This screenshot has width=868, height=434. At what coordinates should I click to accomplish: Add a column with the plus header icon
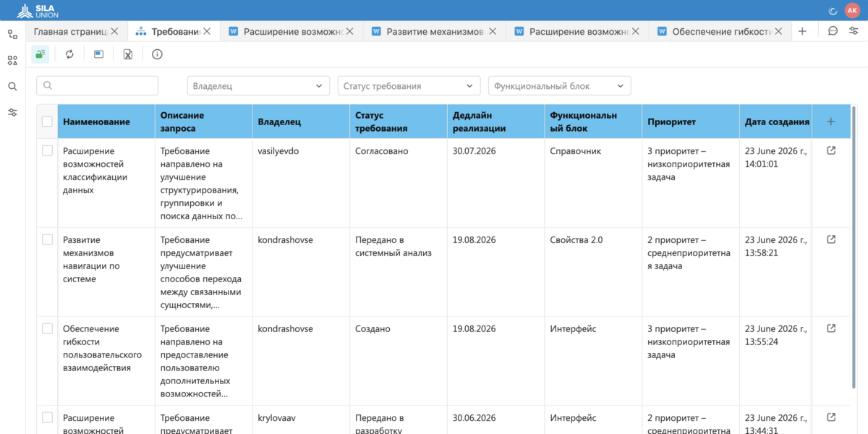830,122
